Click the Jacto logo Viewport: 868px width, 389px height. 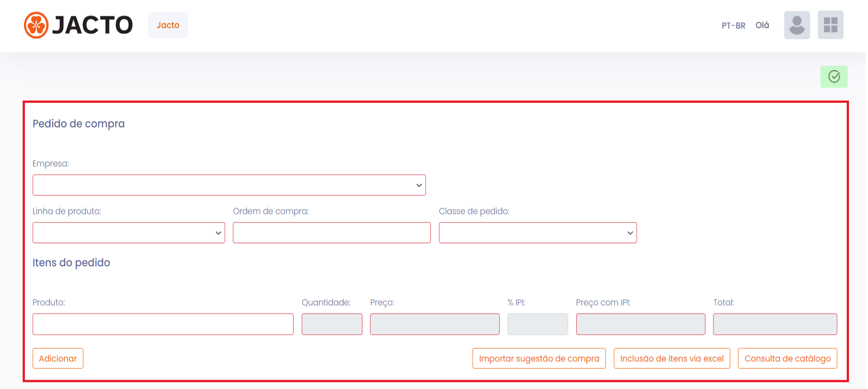[78, 25]
